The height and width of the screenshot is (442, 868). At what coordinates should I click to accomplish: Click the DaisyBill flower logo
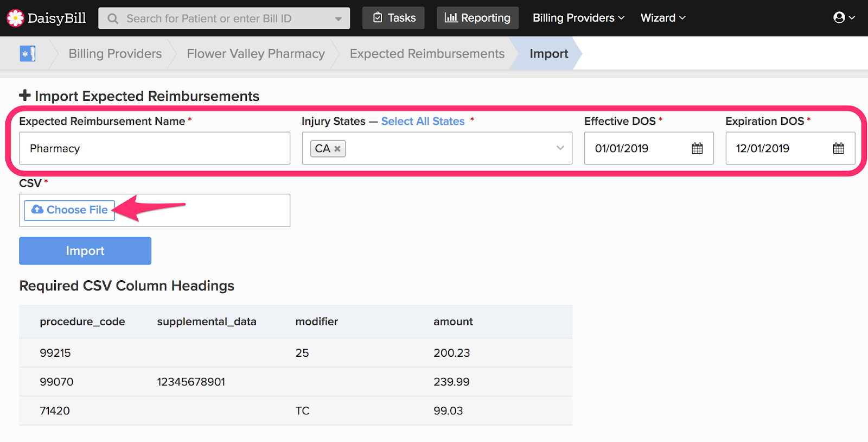coord(15,18)
